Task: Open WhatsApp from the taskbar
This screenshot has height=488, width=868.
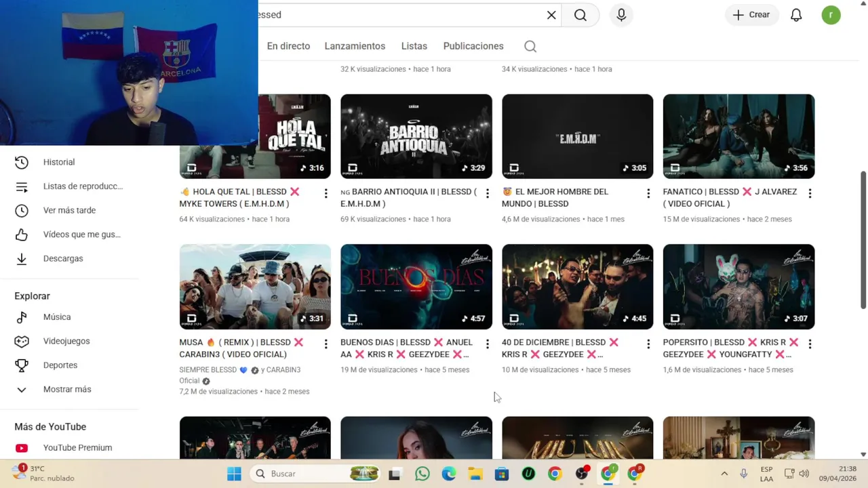Action: (422, 474)
